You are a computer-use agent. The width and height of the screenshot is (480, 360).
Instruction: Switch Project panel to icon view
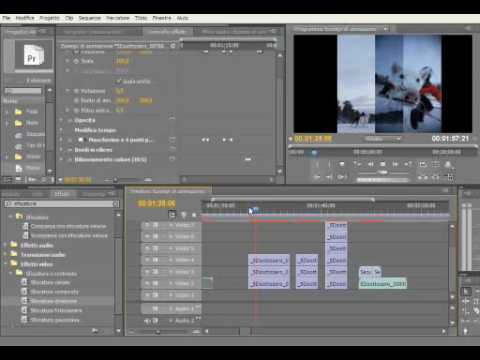tap(18, 180)
